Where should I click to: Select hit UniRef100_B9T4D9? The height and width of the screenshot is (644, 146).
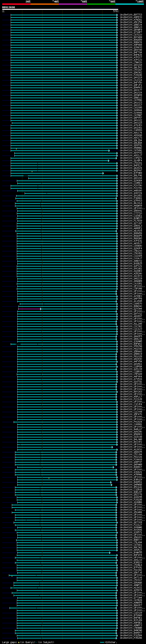(131, 37)
